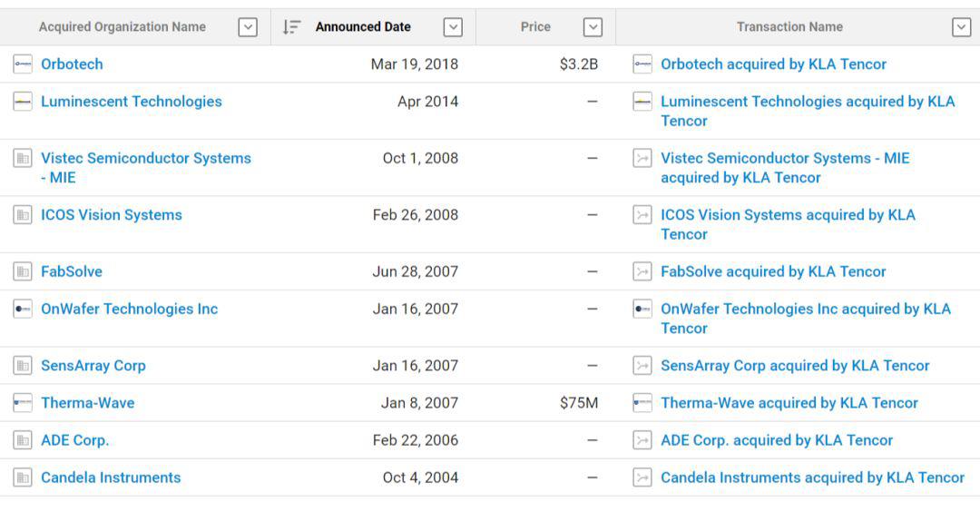Click the Orbotech company logo icon
980x511 pixels.
click(x=23, y=64)
